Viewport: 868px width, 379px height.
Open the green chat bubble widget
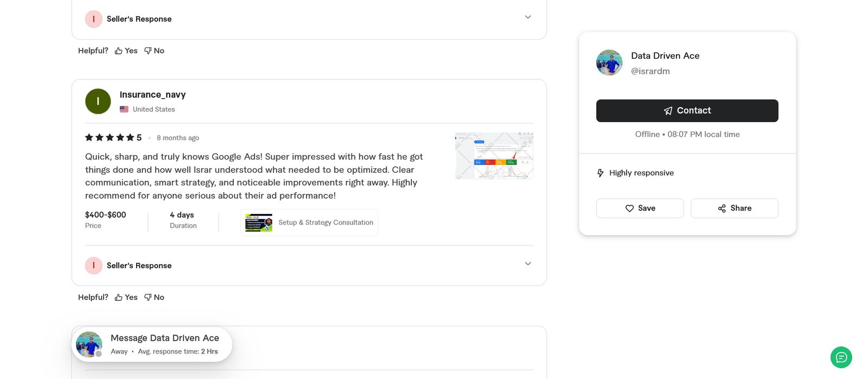point(841,357)
